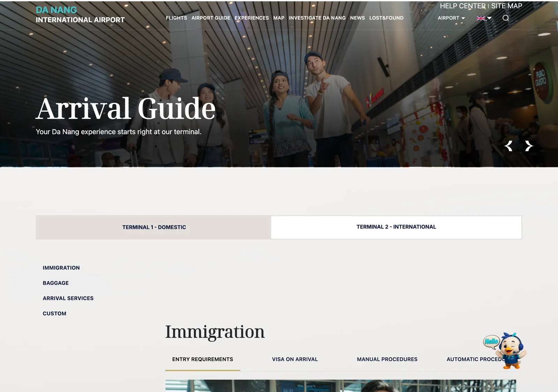Jump to ARRIVAL SERVICES in sidebar
The image size is (558, 392).
tap(68, 298)
